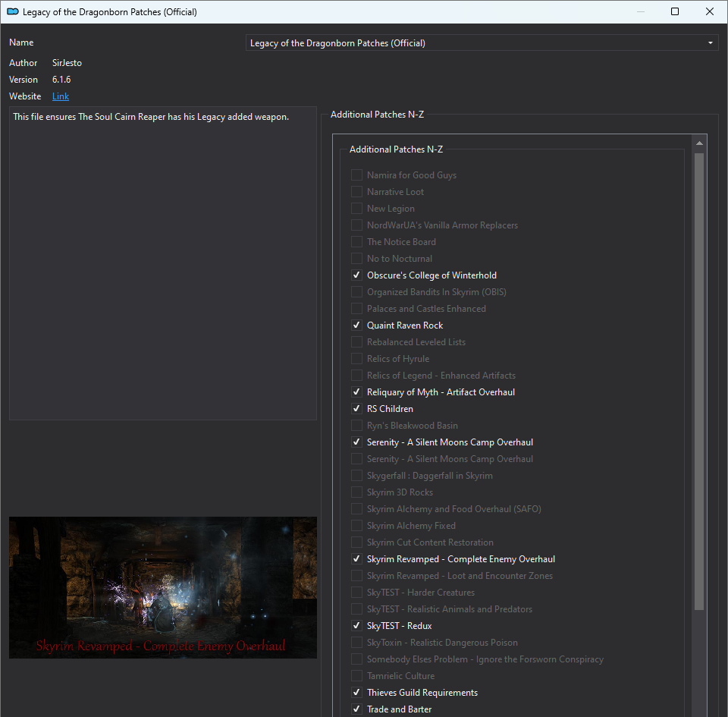Click the SirJesto author name
This screenshot has height=717, width=728.
point(67,63)
